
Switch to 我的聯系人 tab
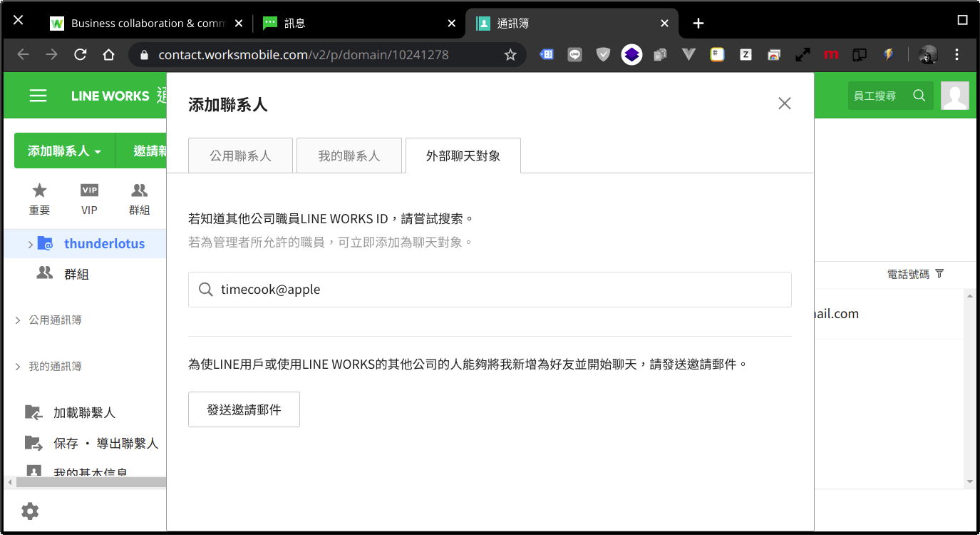click(349, 156)
